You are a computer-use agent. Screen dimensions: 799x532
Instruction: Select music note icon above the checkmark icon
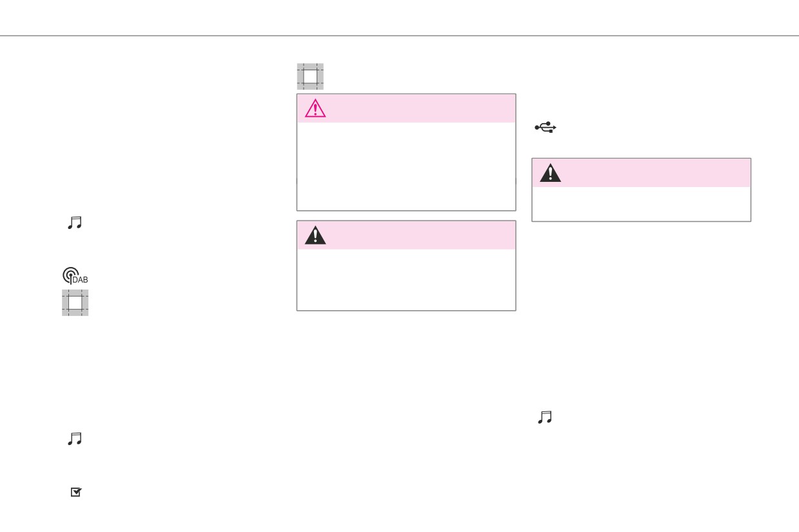(75, 438)
